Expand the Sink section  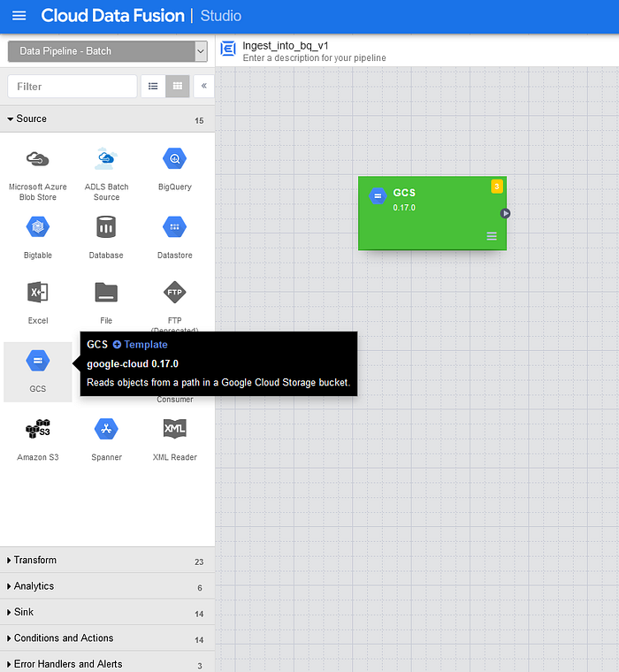click(x=107, y=612)
